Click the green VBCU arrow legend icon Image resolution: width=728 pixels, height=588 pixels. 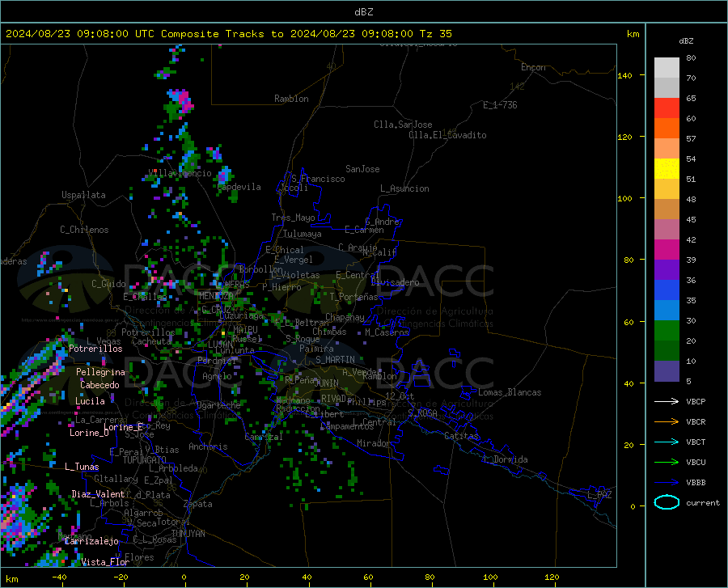tap(667, 463)
